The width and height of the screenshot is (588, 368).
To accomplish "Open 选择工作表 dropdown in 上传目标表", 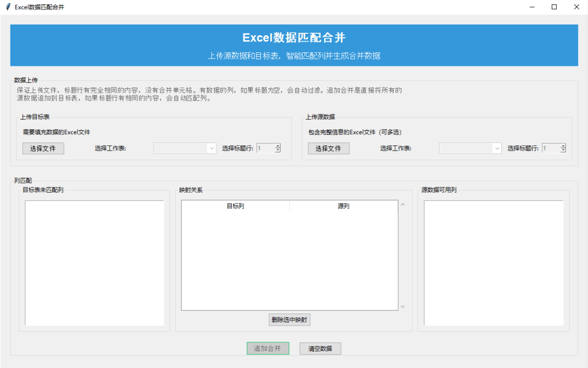I will [185, 148].
